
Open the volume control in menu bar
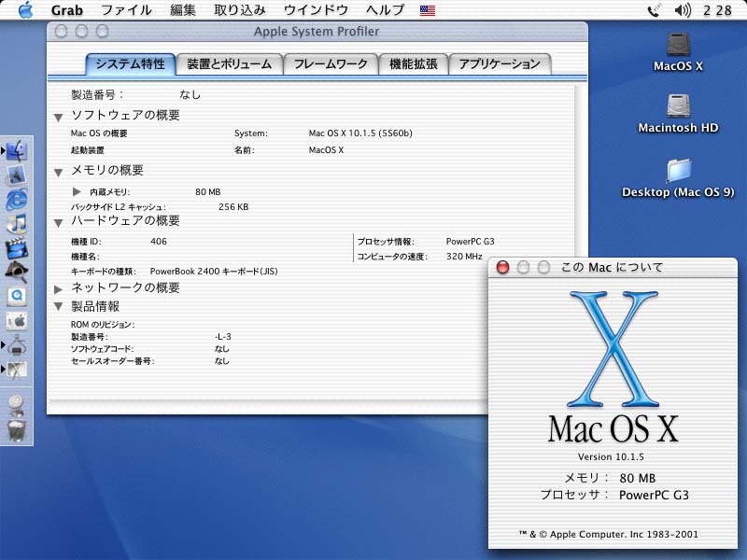point(683,10)
